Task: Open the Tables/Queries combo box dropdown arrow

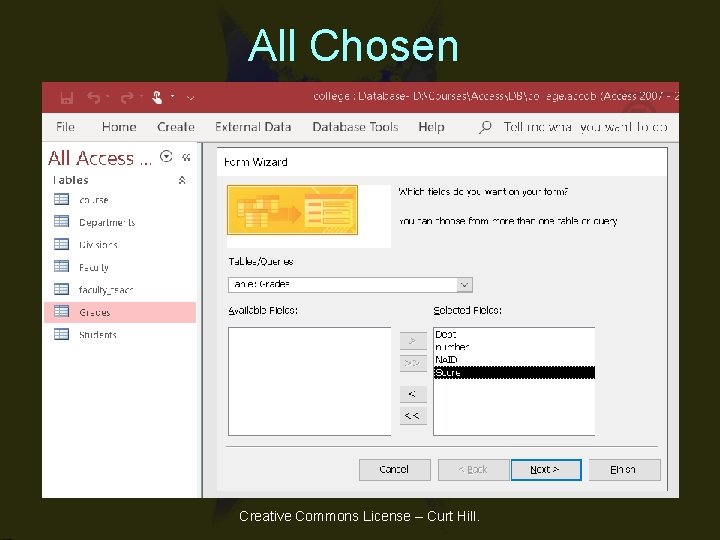Action: pos(464,285)
